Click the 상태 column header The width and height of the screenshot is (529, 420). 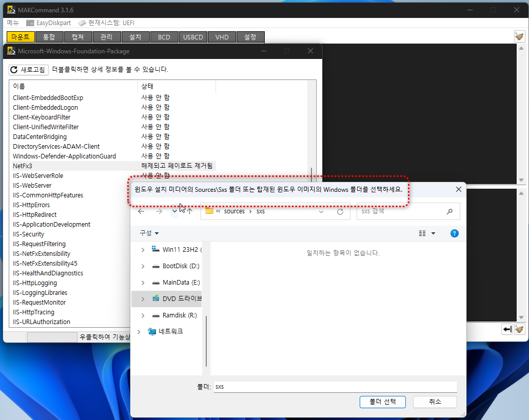point(177,86)
